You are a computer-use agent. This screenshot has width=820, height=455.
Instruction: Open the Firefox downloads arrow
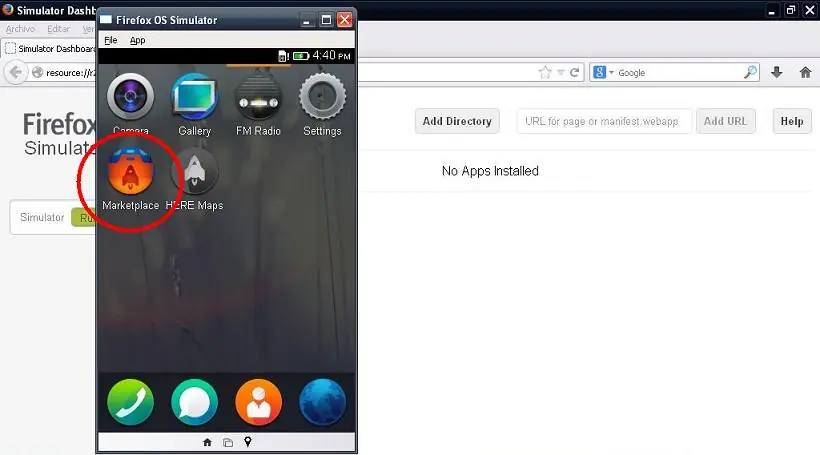pos(777,72)
